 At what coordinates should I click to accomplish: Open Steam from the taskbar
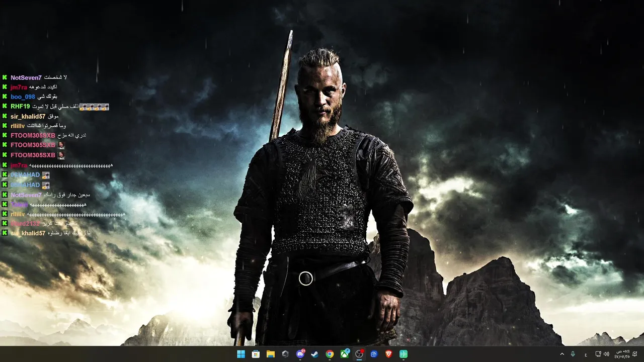(x=315, y=354)
